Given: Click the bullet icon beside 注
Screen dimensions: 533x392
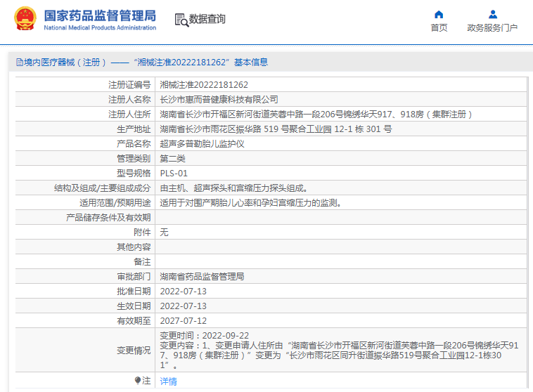Looking at the screenshot, I should click(138, 380).
